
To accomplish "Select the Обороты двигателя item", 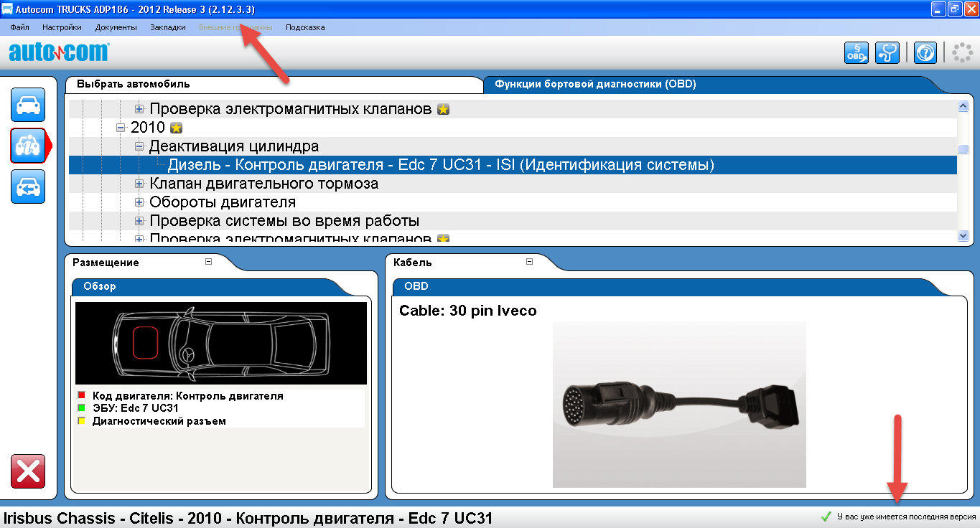I will pos(223,202).
